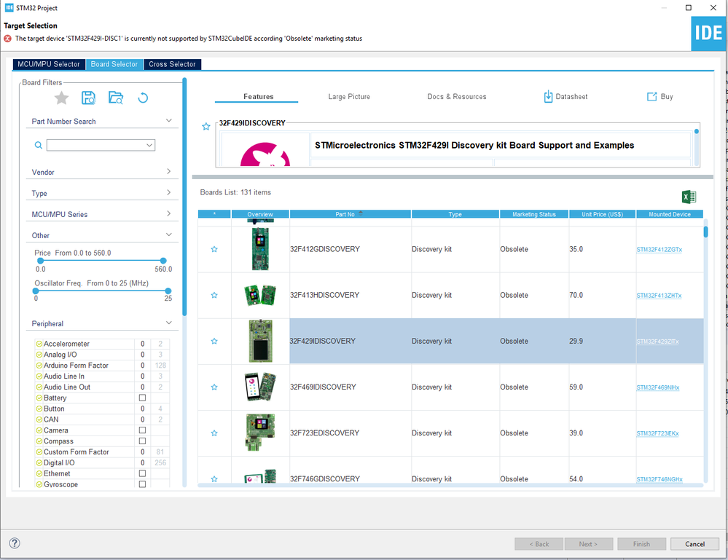Enable the Gyroscope peripheral checkbox
Viewport: 728px width, 560px height.
[143, 484]
